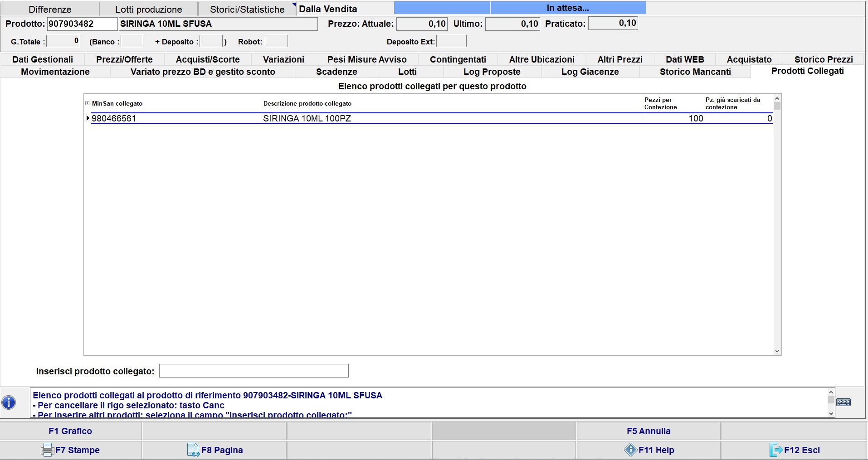Open the Dati Gestionali tab
This screenshot has height=460, width=868.
point(43,59)
